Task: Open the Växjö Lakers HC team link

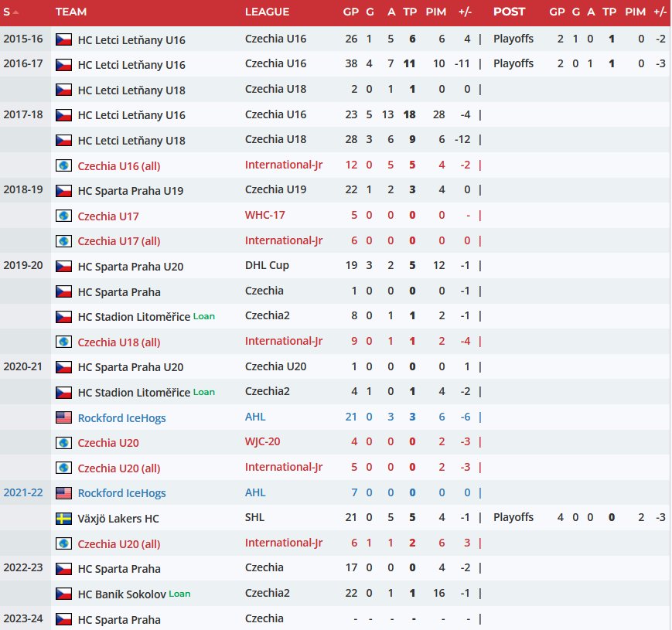Action: pyautogui.click(x=118, y=519)
